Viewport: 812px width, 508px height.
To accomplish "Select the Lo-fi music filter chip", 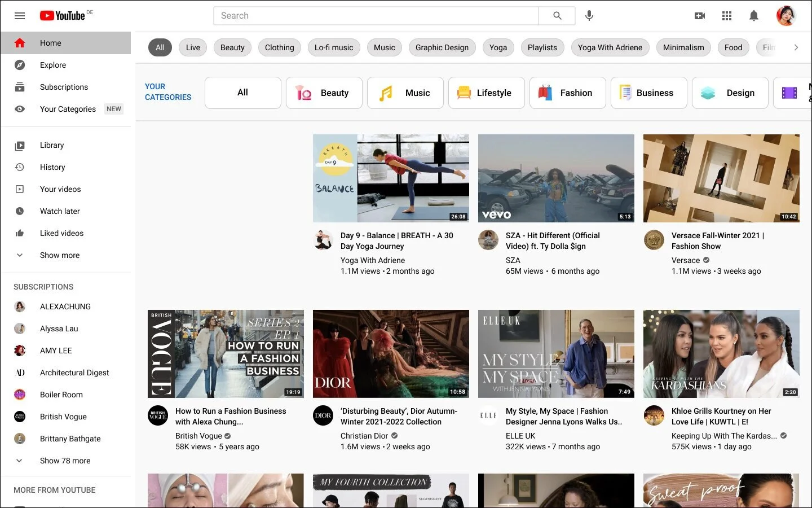I will 334,47.
